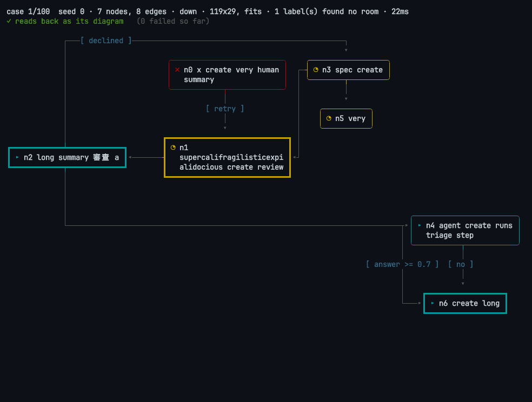Click the '22ms' timing text
This screenshot has height=402, width=532.
[x=400, y=11]
